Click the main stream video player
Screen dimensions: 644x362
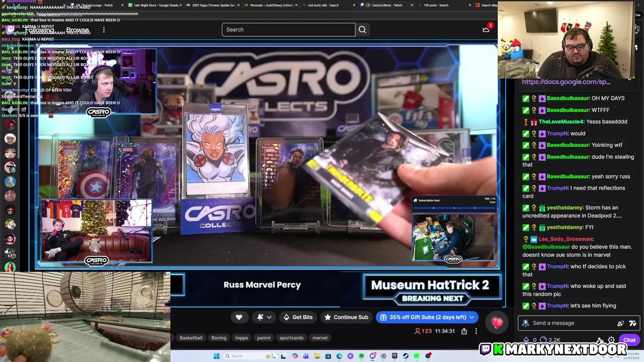pyautogui.click(x=267, y=156)
